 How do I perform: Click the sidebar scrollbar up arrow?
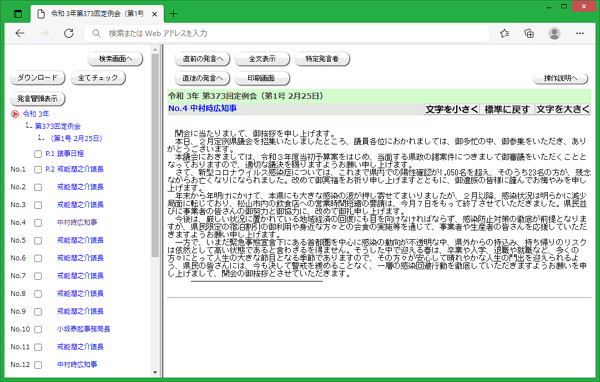click(x=155, y=50)
